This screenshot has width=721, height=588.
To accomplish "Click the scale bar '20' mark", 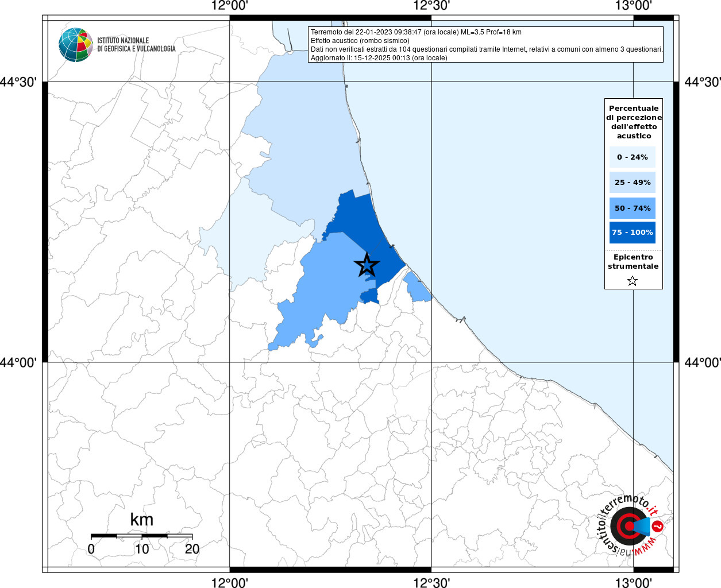I will [x=192, y=549].
